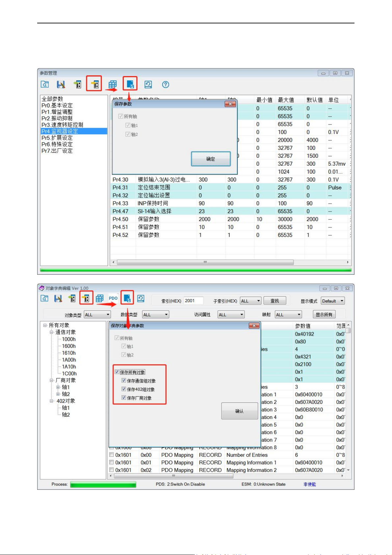Viewport: 392px width, 555px height.
Task: Click open-file icon in 参数管理 toolbar
Action: click(x=45, y=84)
